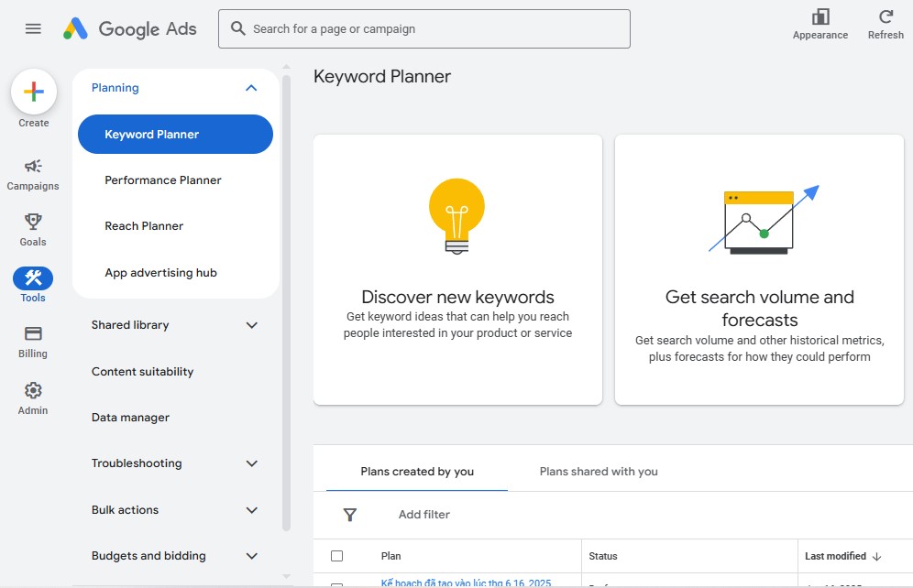Click the lightbulb Discover keywords illustration
913x588 pixels.
click(457, 216)
